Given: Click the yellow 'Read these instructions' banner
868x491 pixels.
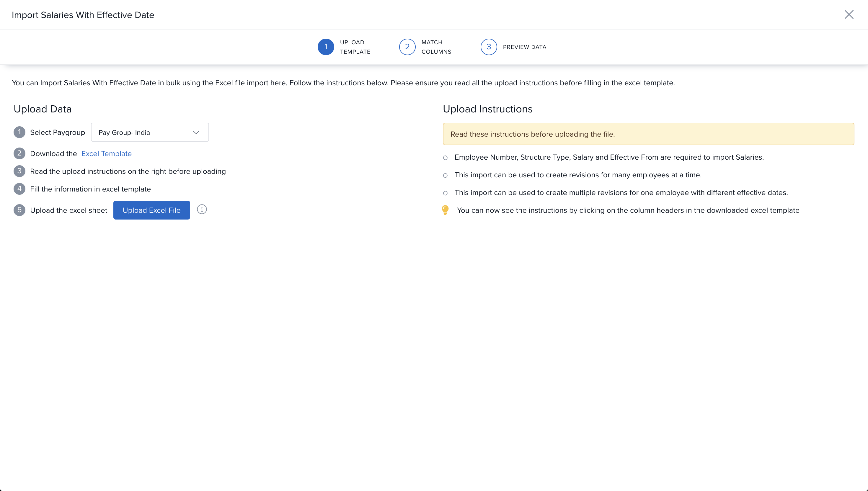Looking at the screenshot, I should [x=648, y=134].
